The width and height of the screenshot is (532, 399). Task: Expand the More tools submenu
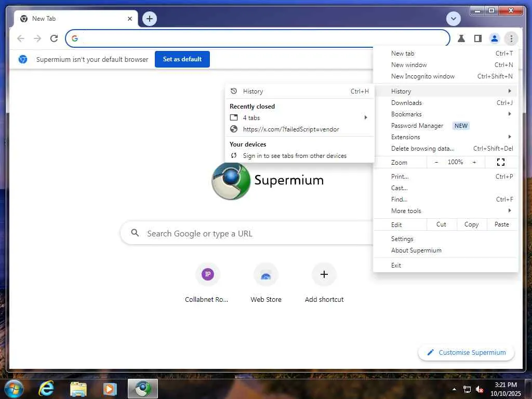pos(445,211)
